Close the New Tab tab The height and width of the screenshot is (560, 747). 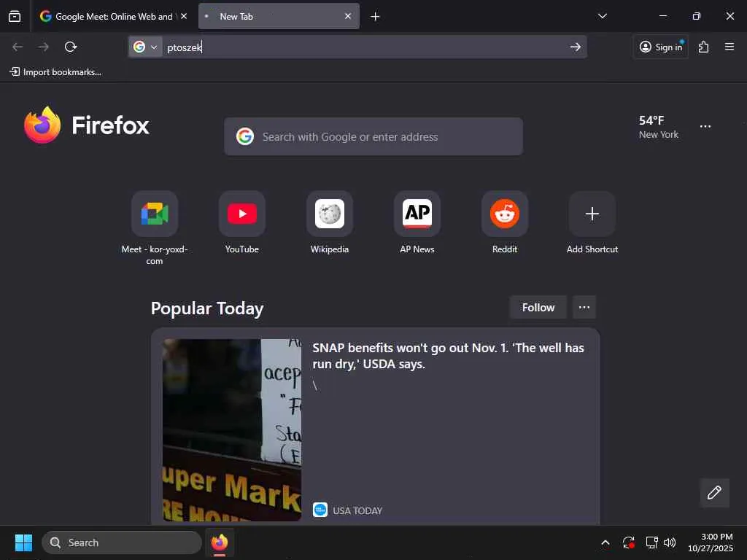[x=348, y=16]
